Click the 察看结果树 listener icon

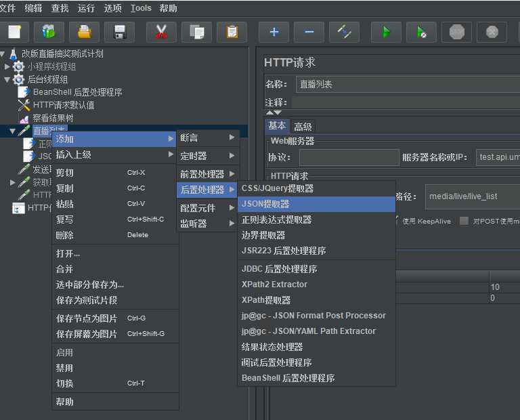coord(24,119)
